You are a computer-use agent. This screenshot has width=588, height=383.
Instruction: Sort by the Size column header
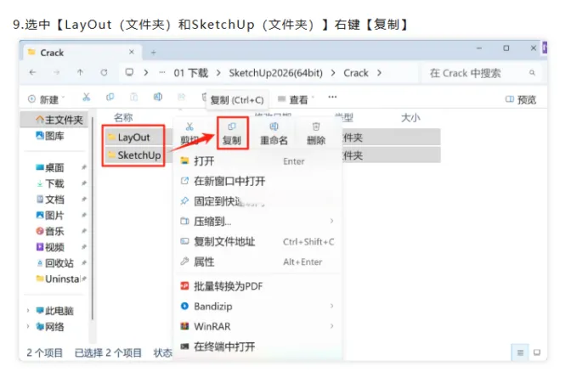click(410, 117)
